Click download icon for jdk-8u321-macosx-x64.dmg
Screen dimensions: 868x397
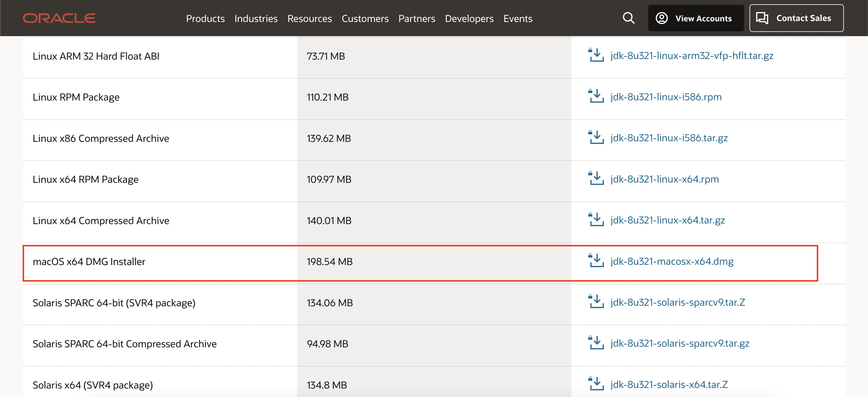(x=596, y=261)
